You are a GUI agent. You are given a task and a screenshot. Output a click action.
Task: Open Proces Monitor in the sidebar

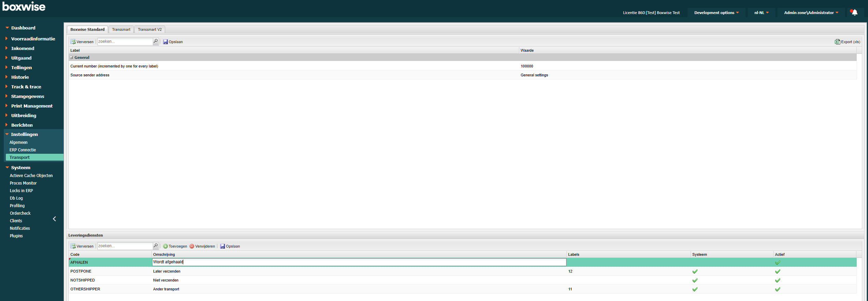click(23, 183)
